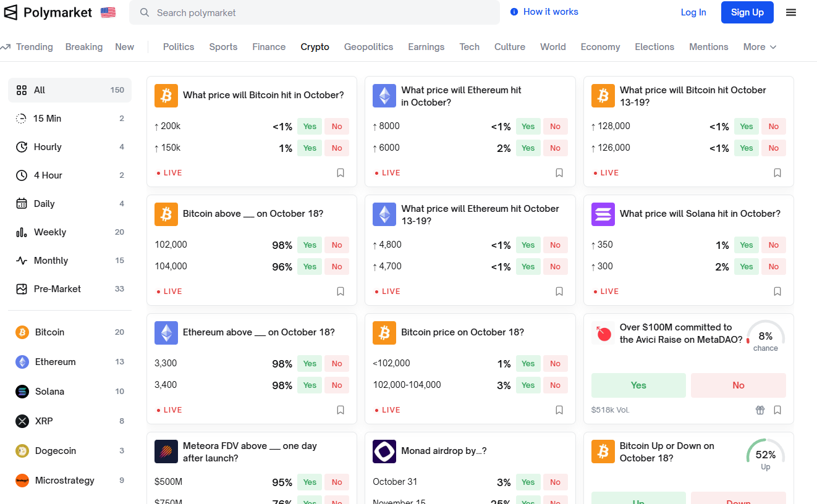
Task: Open the Trending section
Action: click(27, 47)
